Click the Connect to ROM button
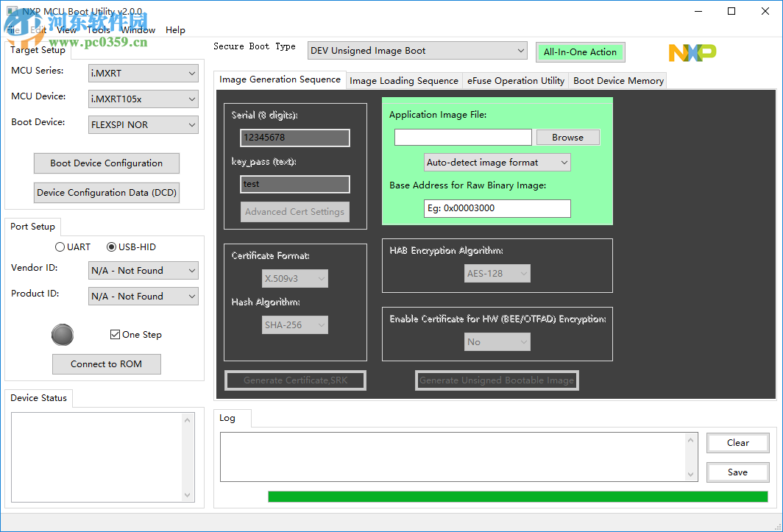 pos(106,363)
